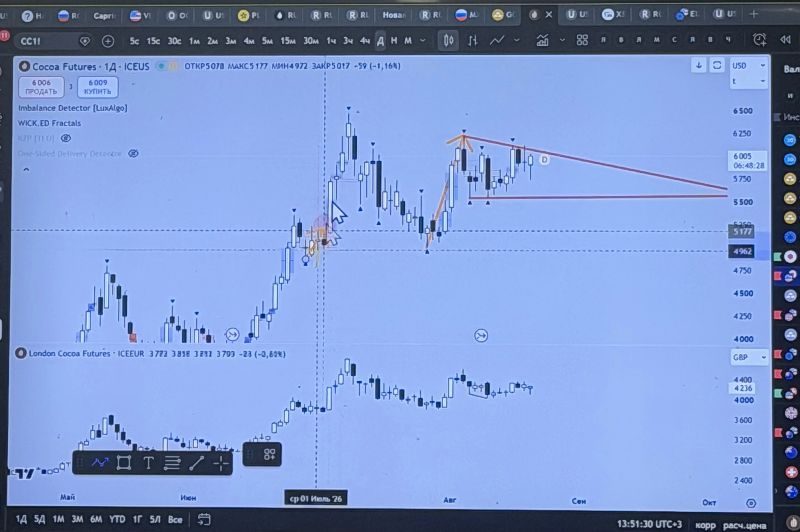The image size is (800, 532).
Task: Collapse the indicator legend with the chevron
Action: pos(26,169)
